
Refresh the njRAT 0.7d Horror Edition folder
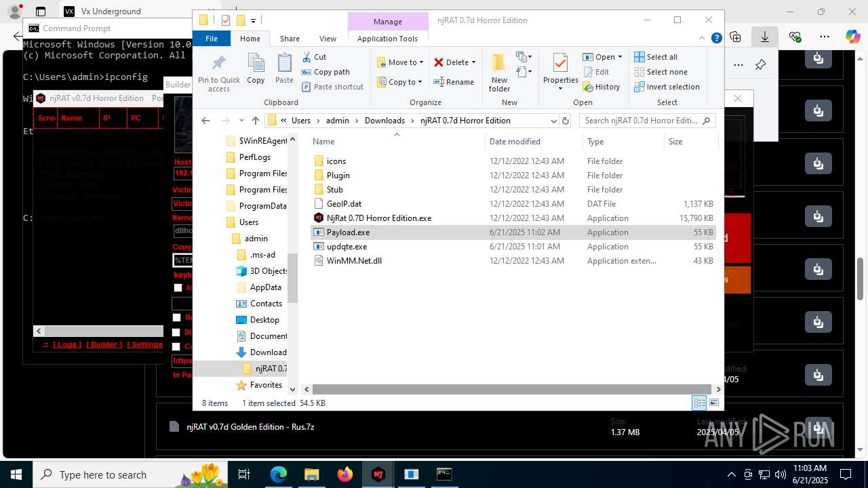(x=566, y=121)
